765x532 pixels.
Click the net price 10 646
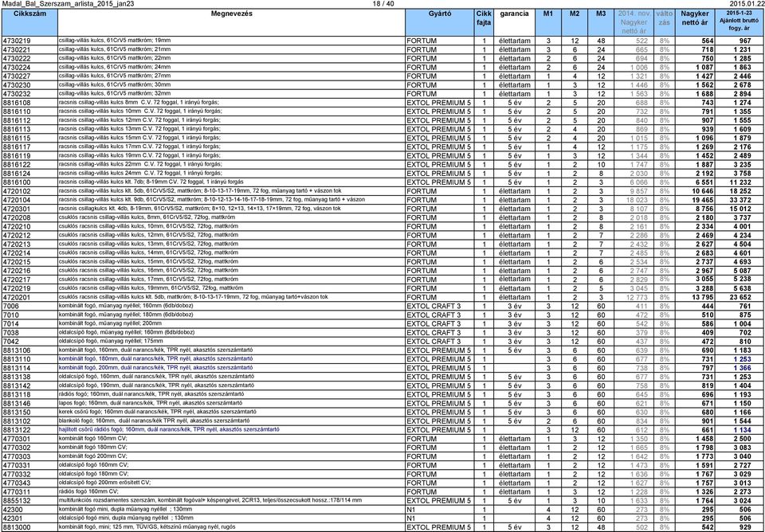click(703, 191)
